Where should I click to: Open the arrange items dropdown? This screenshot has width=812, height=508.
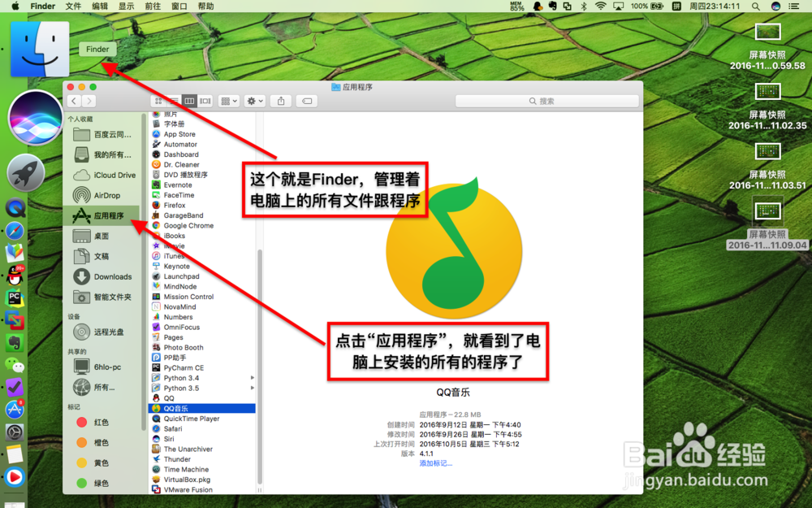[227, 101]
